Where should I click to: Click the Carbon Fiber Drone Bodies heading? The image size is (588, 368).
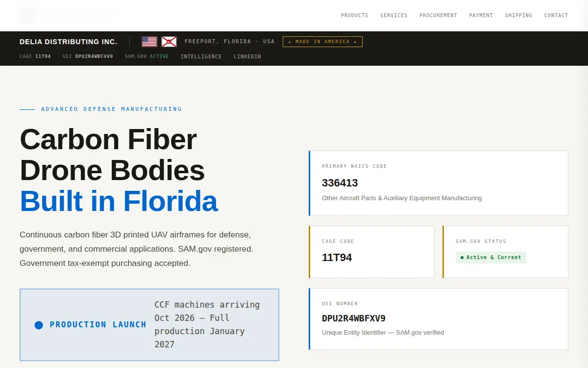click(112, 155)
